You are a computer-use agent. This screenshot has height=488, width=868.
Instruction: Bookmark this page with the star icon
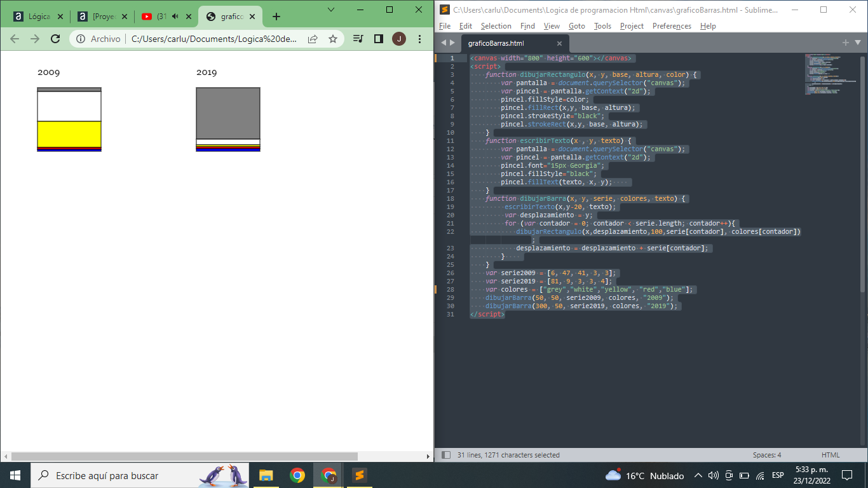(x=333, y=39)
